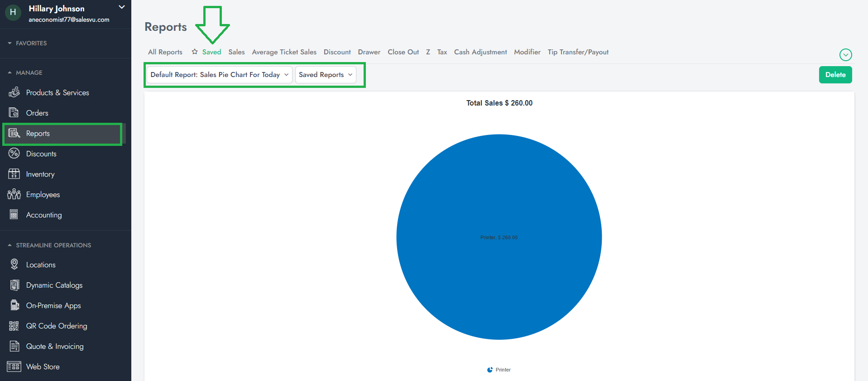
Task: Open Inventory using its sidebar icon
Action: [x=14, y=174]
